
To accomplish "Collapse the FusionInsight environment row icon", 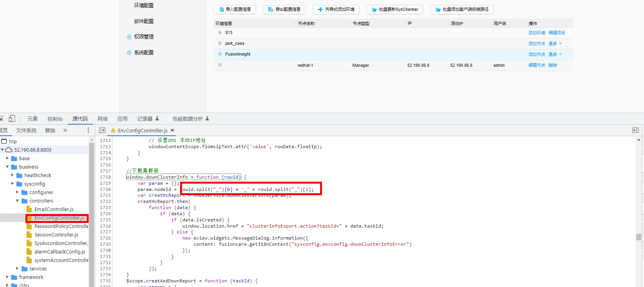I will pyautogui.click(x=220, y=54).
